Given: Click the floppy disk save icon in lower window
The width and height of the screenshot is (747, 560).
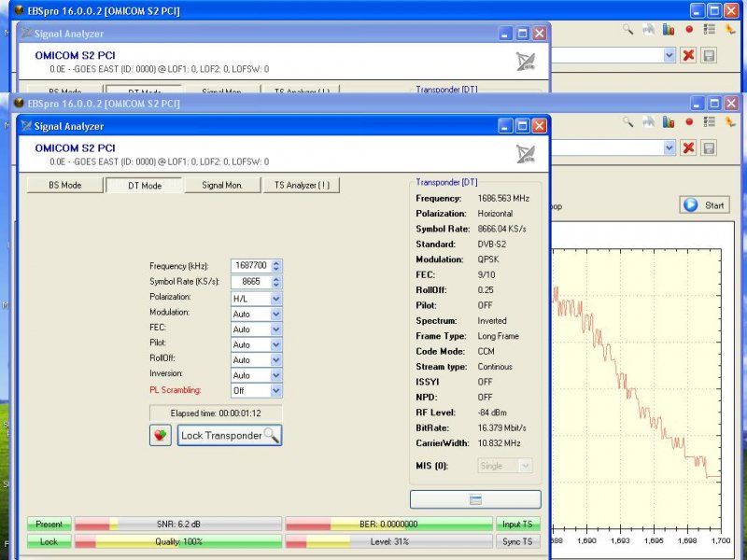Looking at the screenshot, I should pos(710,148).
